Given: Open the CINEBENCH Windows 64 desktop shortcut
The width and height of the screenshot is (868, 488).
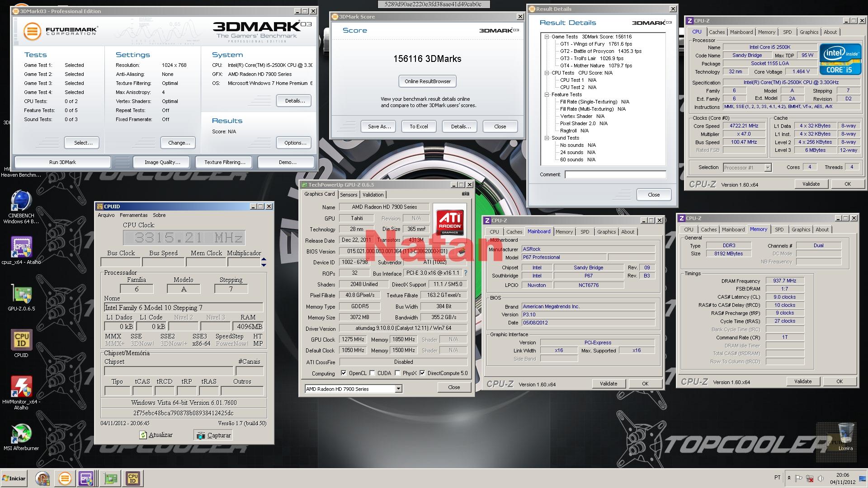Looking at the screenshot, I should click(21, 207).
